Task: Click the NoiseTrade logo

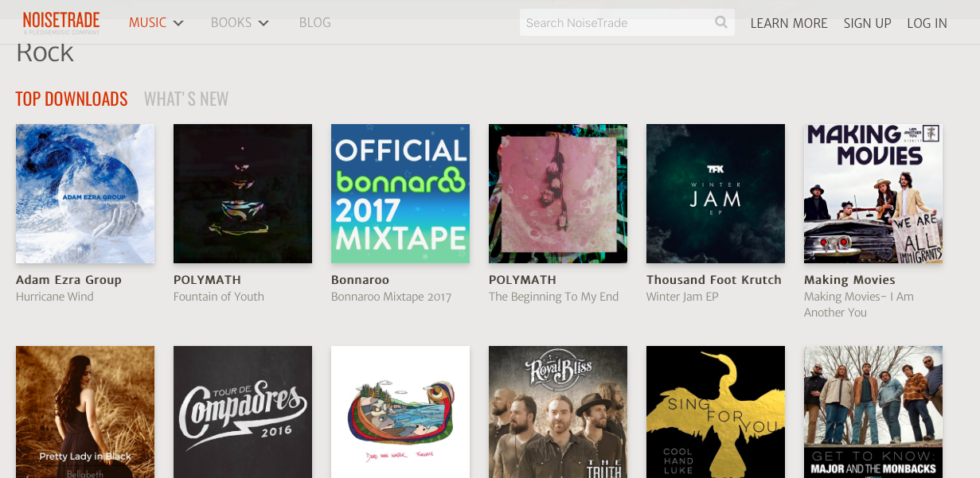Action: pyautogui.click(x=61, y=22)
